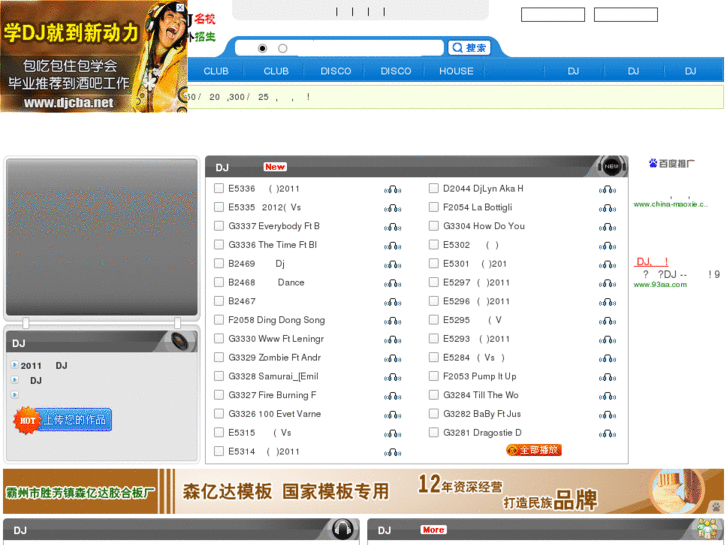Play headphone icon for B2469 Dj

point(392,265)
